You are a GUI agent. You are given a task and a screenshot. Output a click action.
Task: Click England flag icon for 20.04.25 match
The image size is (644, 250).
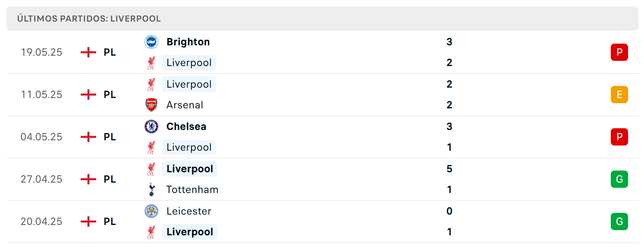coord(88,222)
